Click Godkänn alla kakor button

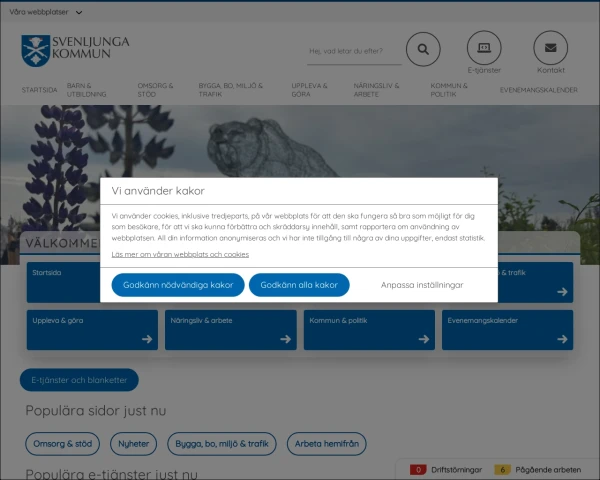click(299, 285)
